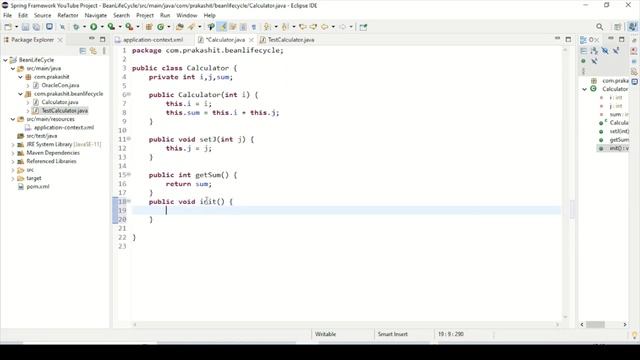Click the Previous Annotation icon

(x=285, y=27)
